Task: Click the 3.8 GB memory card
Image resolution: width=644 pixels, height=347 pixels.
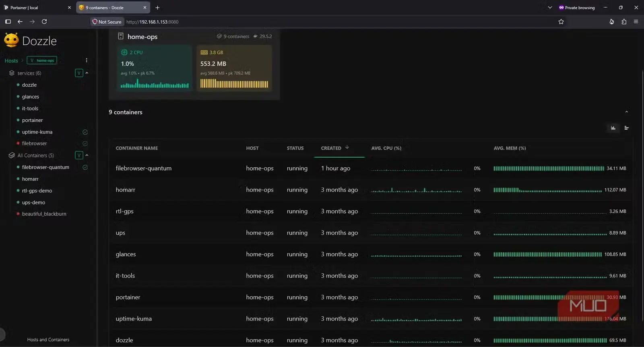Action: [234, 68]
